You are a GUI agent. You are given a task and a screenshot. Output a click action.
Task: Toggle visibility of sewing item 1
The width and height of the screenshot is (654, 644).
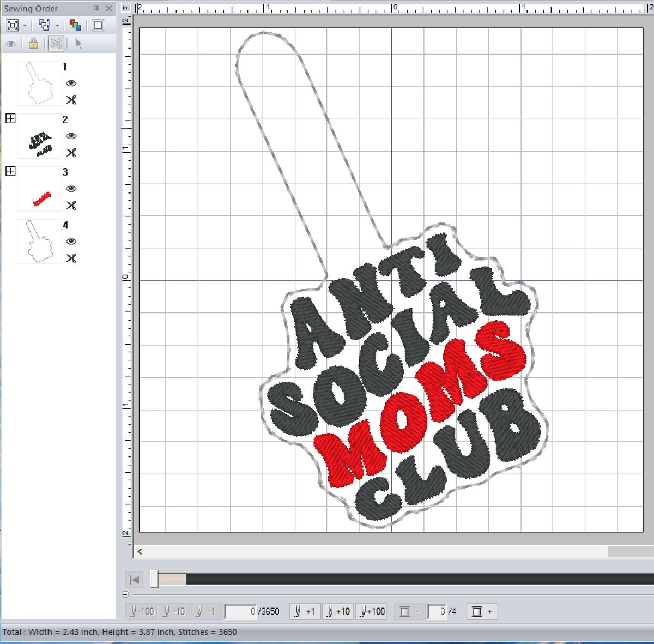[71, 83]
